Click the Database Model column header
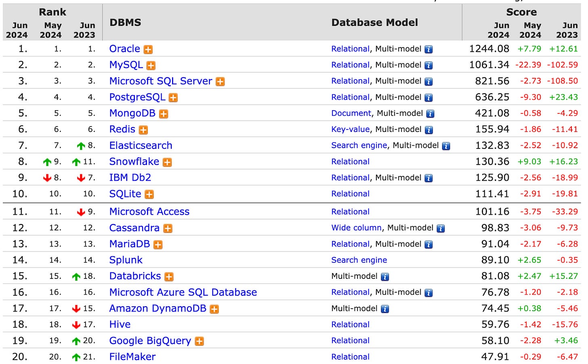Image resolution: width=588 pixels, height=364 pixels. 374,23
